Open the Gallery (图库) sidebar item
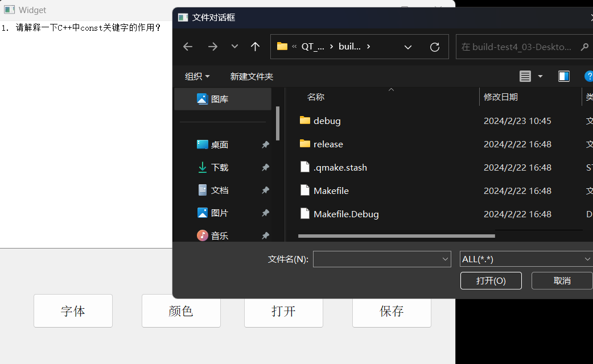This screenshot has height=364, width=593. pyautogui.click(x=219, y=99)
